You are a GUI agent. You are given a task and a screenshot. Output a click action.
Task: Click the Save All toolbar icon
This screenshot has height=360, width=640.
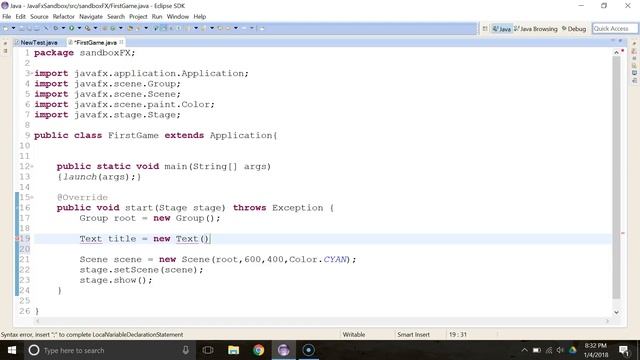[29, 28]
